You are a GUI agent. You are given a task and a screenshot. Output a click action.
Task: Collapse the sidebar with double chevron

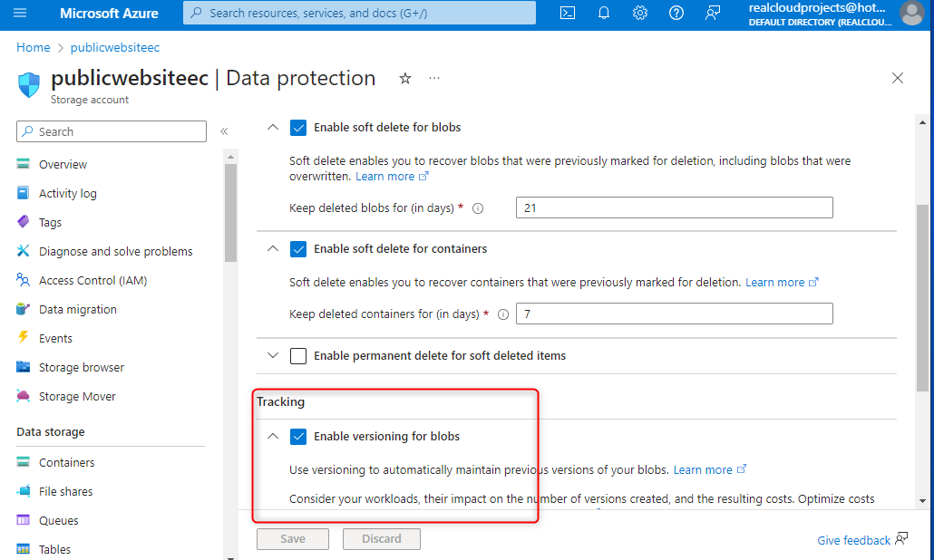[x=224, y=132]
